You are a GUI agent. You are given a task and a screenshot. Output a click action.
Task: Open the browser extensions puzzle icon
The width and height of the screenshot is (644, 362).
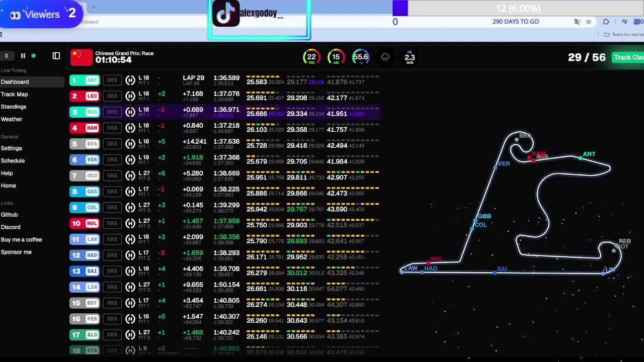[x=606, y=22]
